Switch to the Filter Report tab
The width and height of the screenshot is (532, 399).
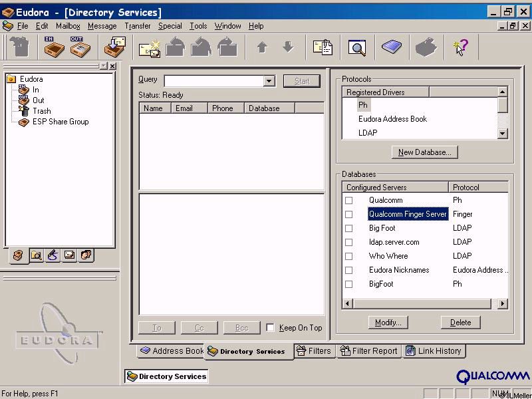369,351
